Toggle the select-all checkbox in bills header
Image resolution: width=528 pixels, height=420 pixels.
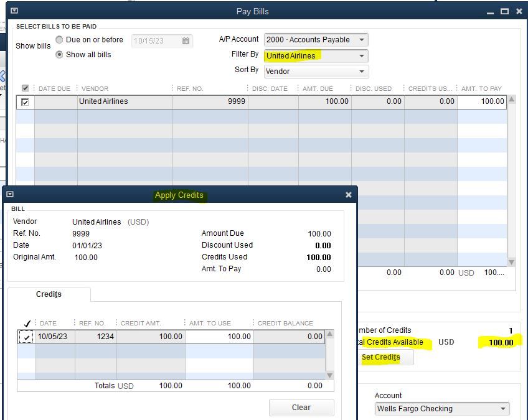click(26, 88)
